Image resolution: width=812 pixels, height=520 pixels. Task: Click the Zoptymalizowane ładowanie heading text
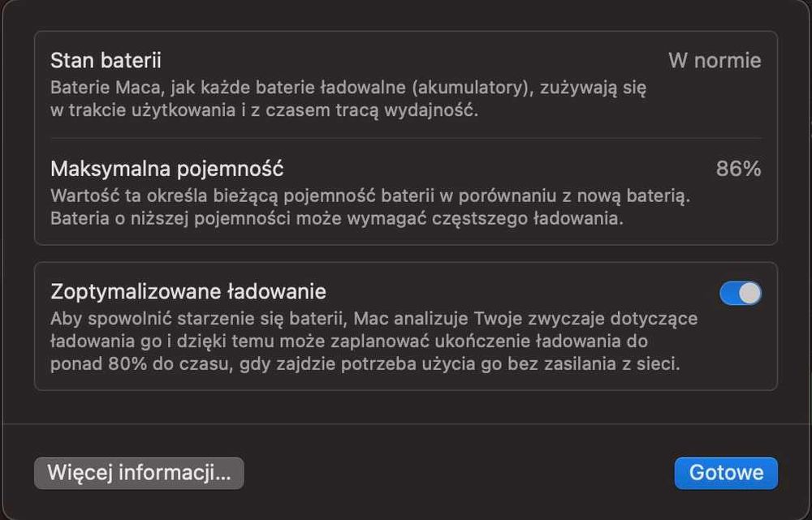click(188, 291)
